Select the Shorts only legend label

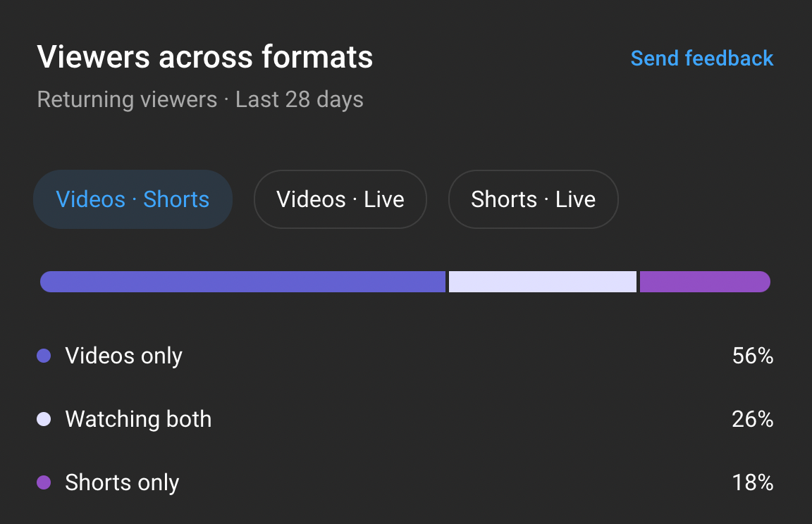click(122, 483)
